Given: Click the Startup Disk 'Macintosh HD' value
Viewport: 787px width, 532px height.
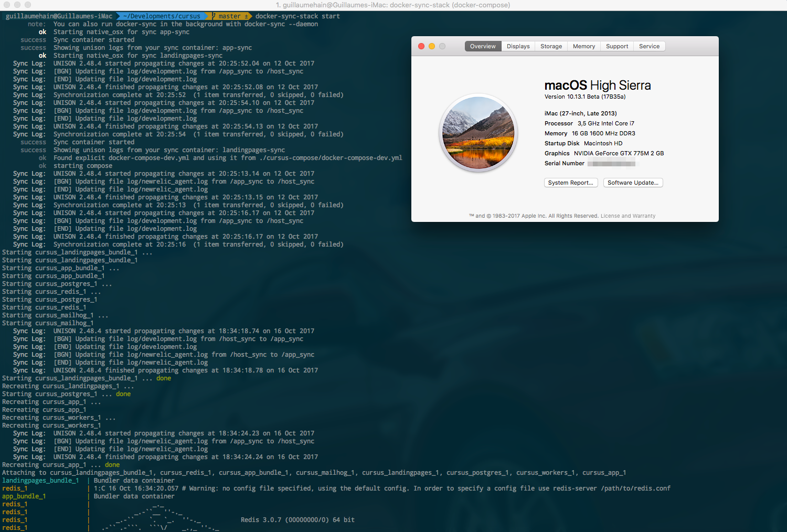Looking at the screenshot, I should pos(603,143).
